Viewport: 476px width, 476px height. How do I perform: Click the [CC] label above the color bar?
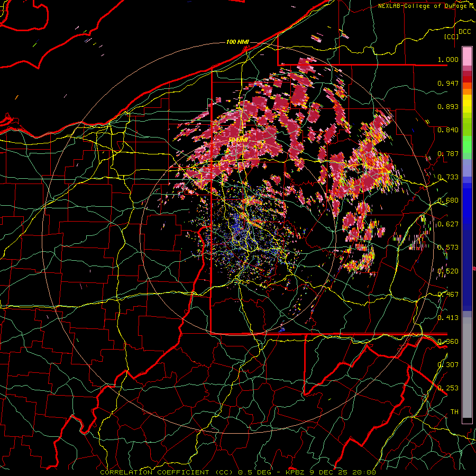click(451, 36)
